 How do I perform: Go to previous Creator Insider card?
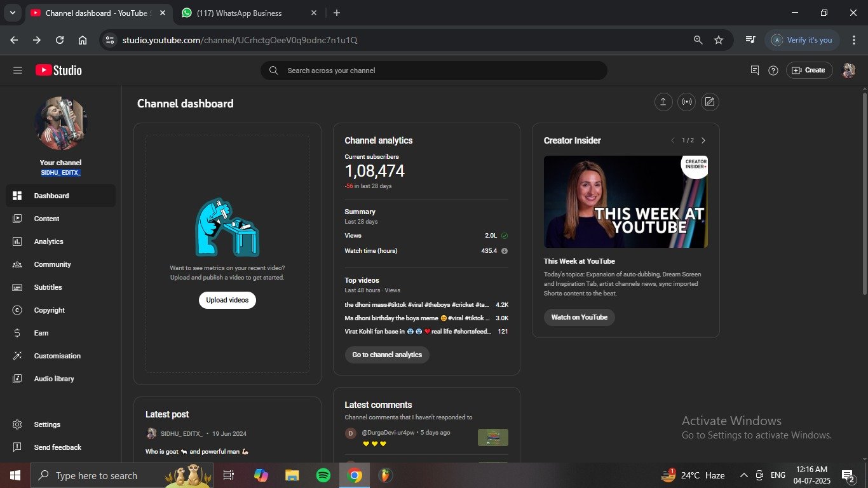point(673,140)
